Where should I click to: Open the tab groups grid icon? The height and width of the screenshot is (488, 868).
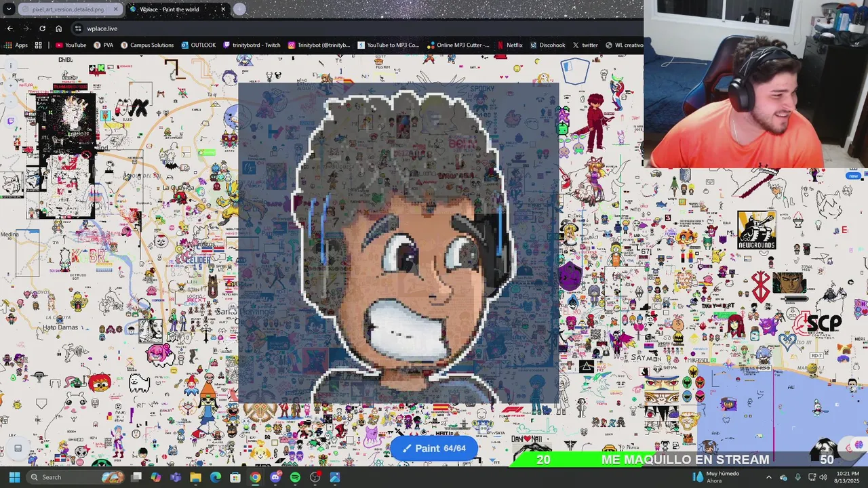39,45
